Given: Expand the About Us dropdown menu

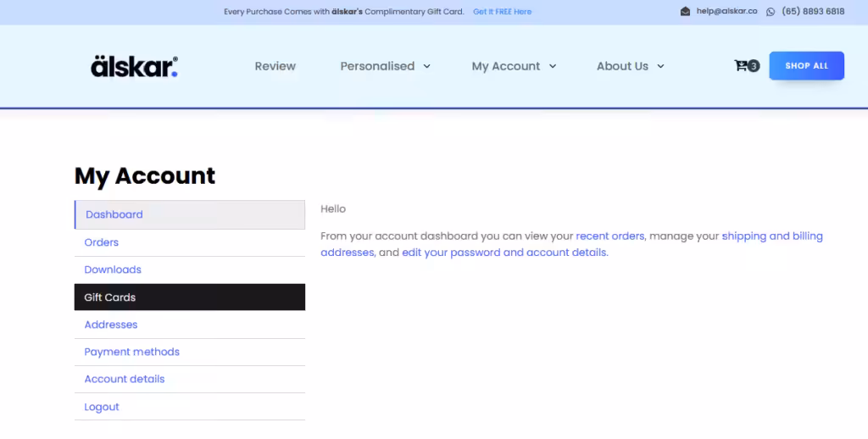Looking at the screenshot, I should (630, 66).
